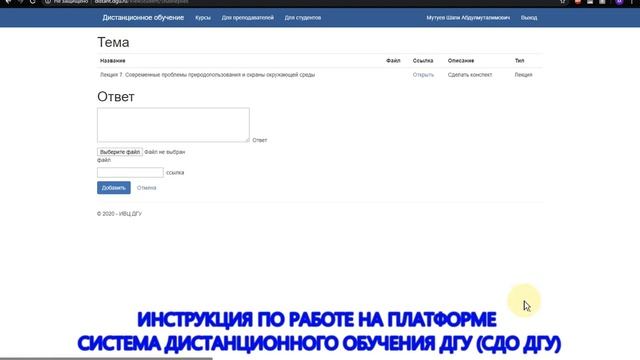Focus the ссылка input field
The height and width of the screenshot is (360, 640).
130,172
